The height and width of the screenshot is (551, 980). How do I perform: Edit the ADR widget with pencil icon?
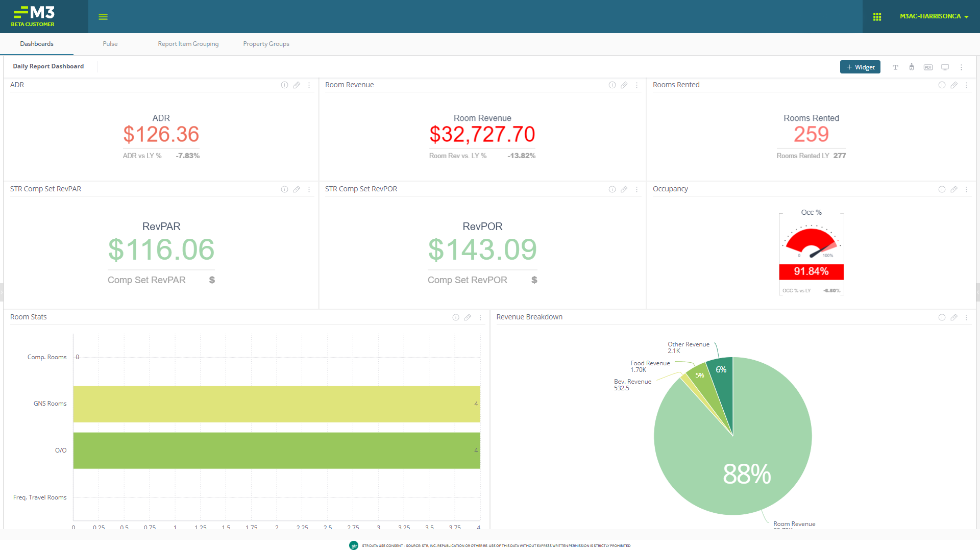pos(297,85)
